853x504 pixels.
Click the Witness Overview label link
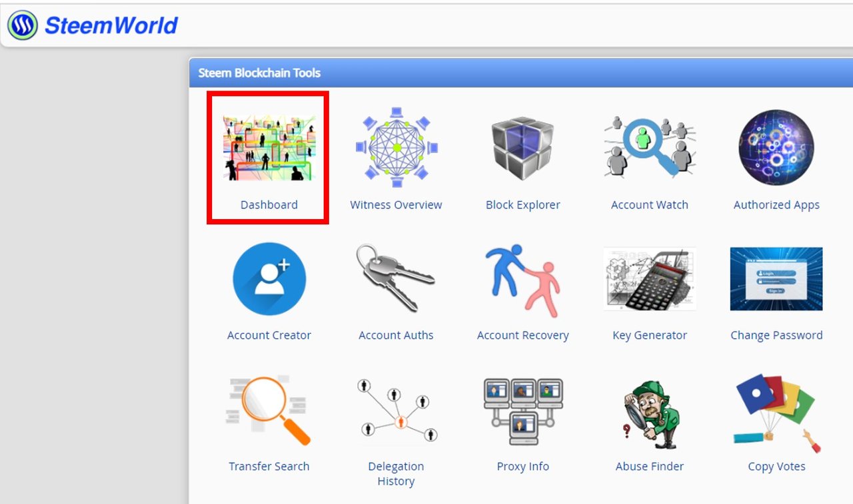[397, 205]
